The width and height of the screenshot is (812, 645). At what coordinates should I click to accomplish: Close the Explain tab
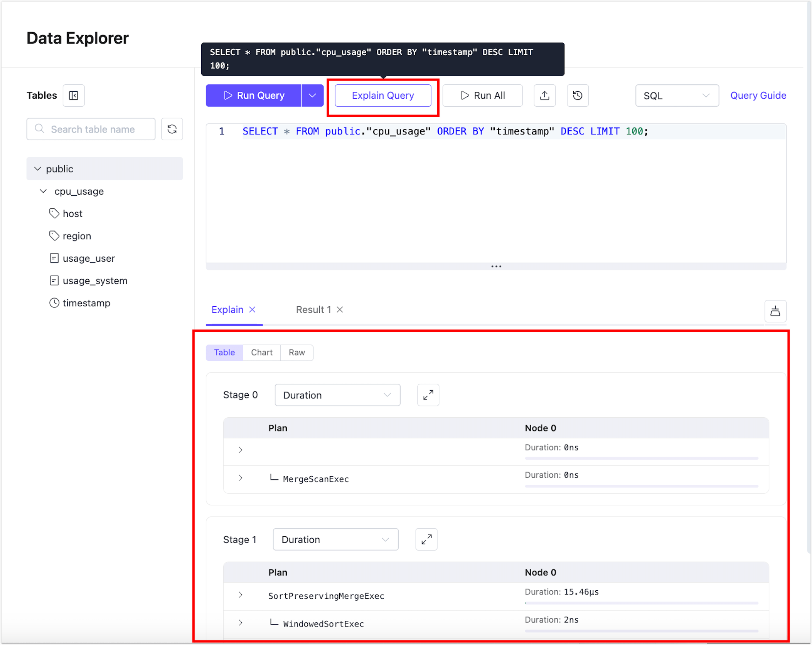253,310
